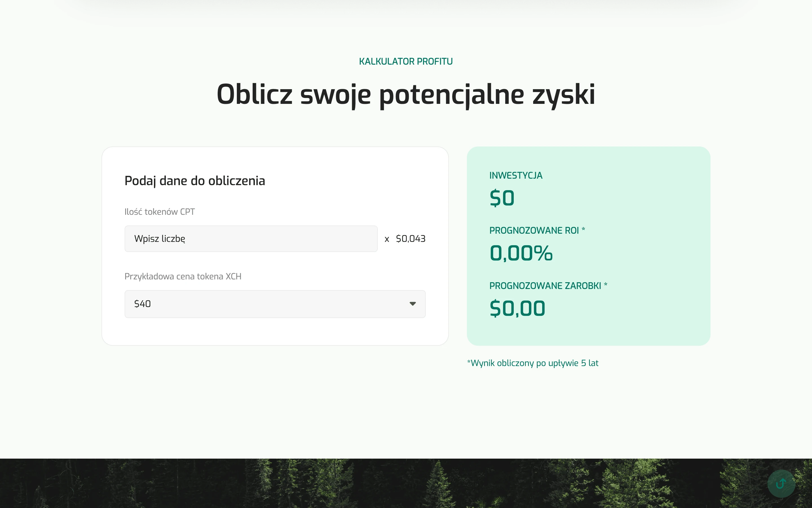Click the 'PROGNOZOWANE ZAROBKI *' label

548,286
